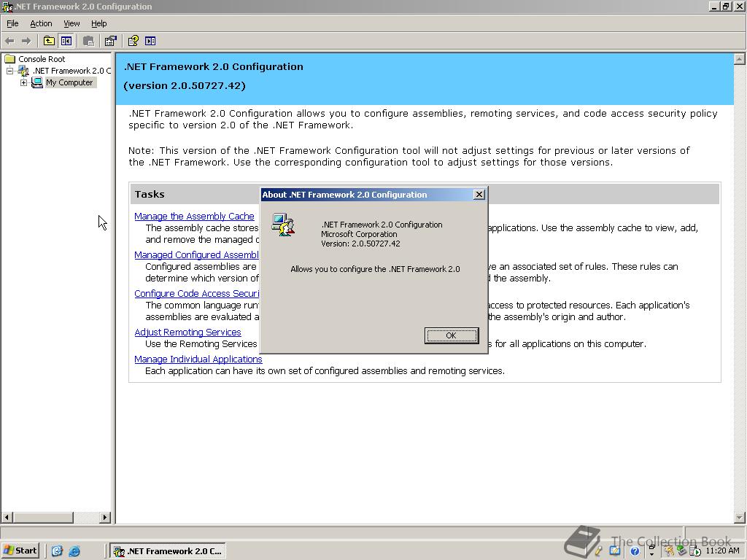
Task: Open Manage Individual Applications link
Action: point(198,359)
